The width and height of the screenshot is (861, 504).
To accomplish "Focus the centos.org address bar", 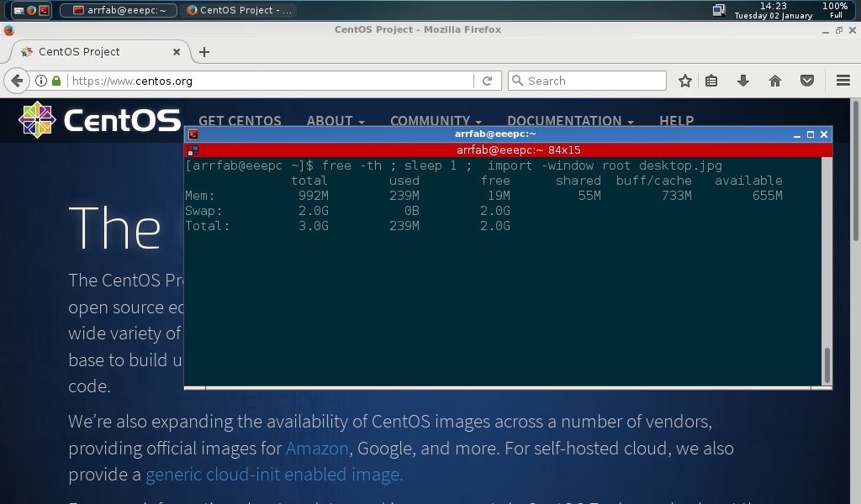I will (x=269, y=81).
